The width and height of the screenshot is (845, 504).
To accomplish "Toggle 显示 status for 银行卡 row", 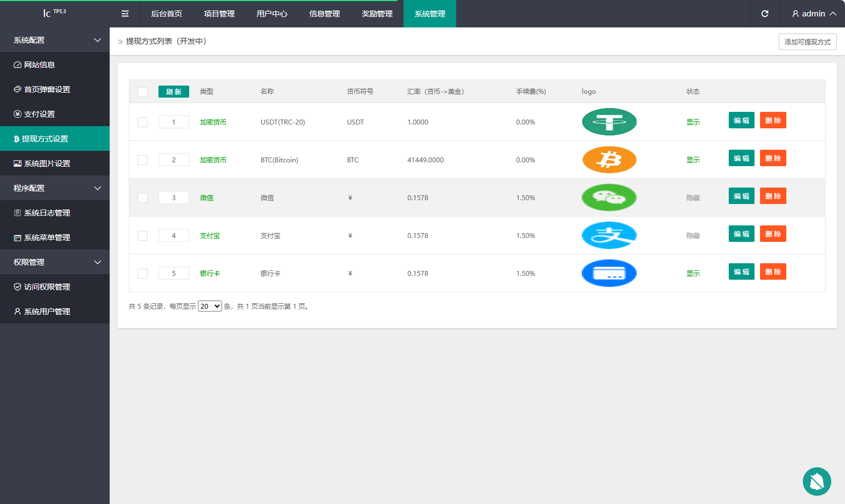I will click(693, 273).
